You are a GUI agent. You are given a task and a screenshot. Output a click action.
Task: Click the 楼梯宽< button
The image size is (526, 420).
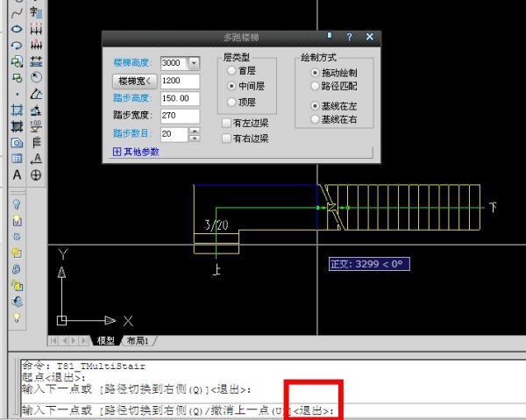[135, 82]
